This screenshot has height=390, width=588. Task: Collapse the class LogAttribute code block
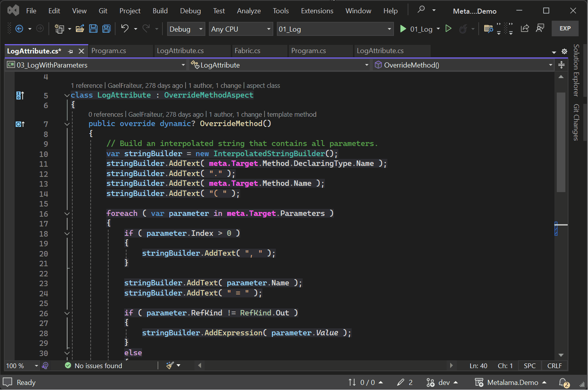[x=67, y=95]
